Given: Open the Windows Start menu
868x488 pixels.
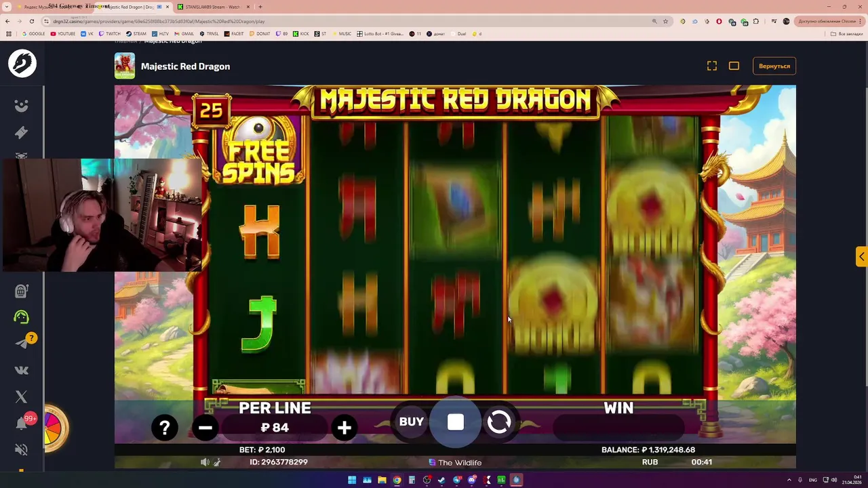Looking at the screenshot, I should click(352, 480).
